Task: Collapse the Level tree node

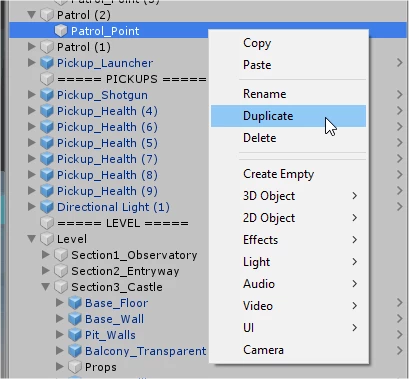Action: (x=32, y=239)
